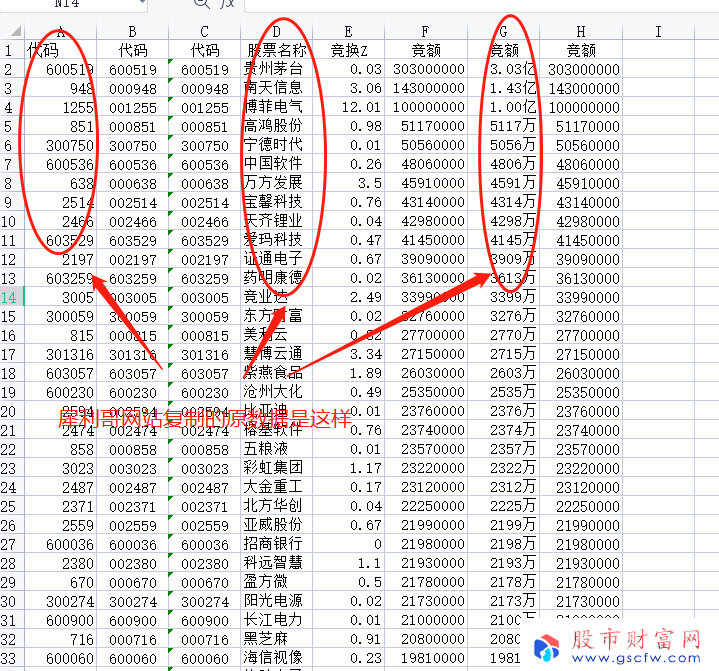The height and width of the screenshot is (671, 719).
Task: Click 竞额 header cell in column H
Action: pyautogui.click(x=581, y=50)
